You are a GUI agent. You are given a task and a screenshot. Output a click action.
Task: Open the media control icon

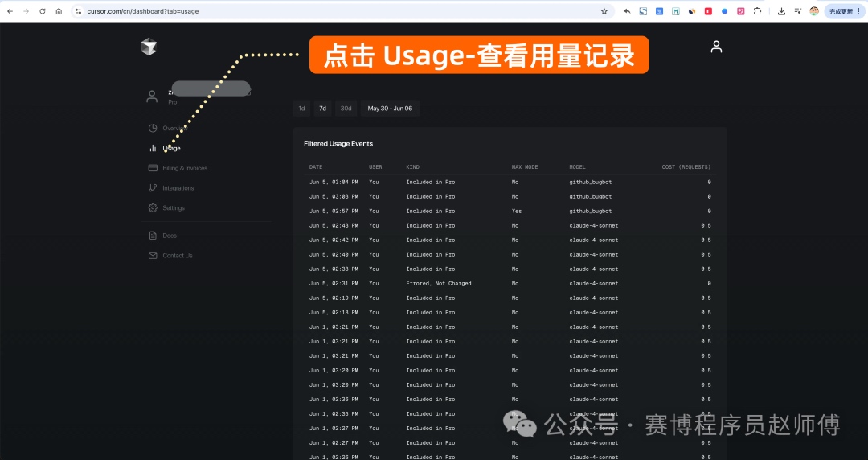tap(798, 11)
